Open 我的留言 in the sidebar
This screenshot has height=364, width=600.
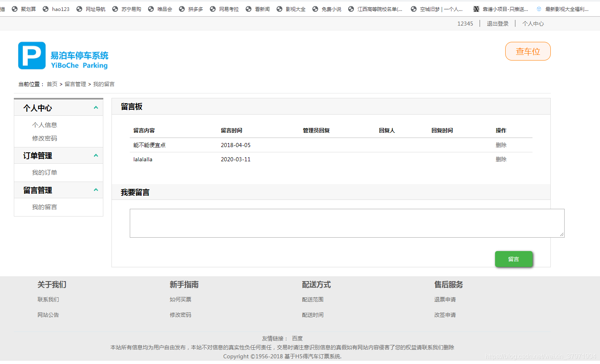tap(45, 207)
